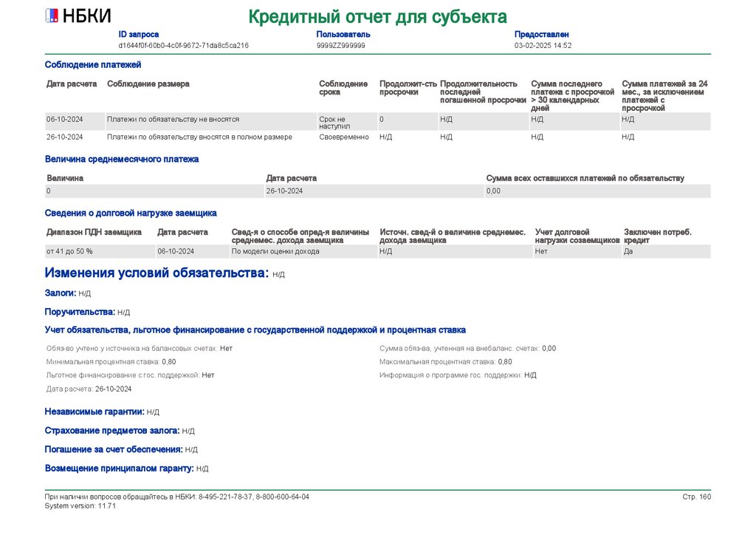Click the Залоги label

point(61,293)
